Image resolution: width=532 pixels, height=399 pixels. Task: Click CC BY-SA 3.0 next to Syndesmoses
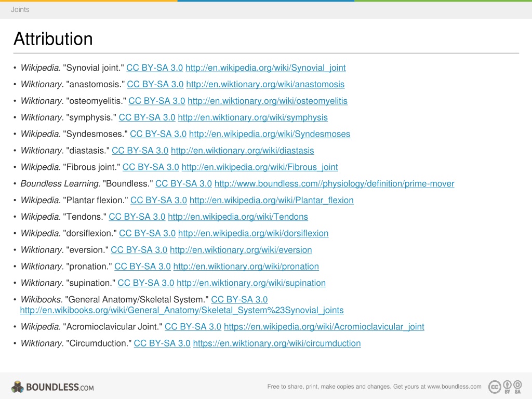tap(158, 134)
